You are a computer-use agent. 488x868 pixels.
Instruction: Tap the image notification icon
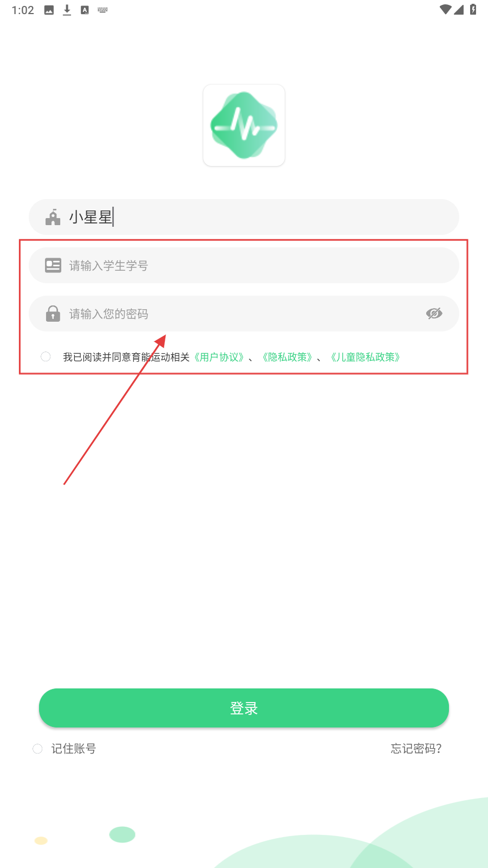49,10
